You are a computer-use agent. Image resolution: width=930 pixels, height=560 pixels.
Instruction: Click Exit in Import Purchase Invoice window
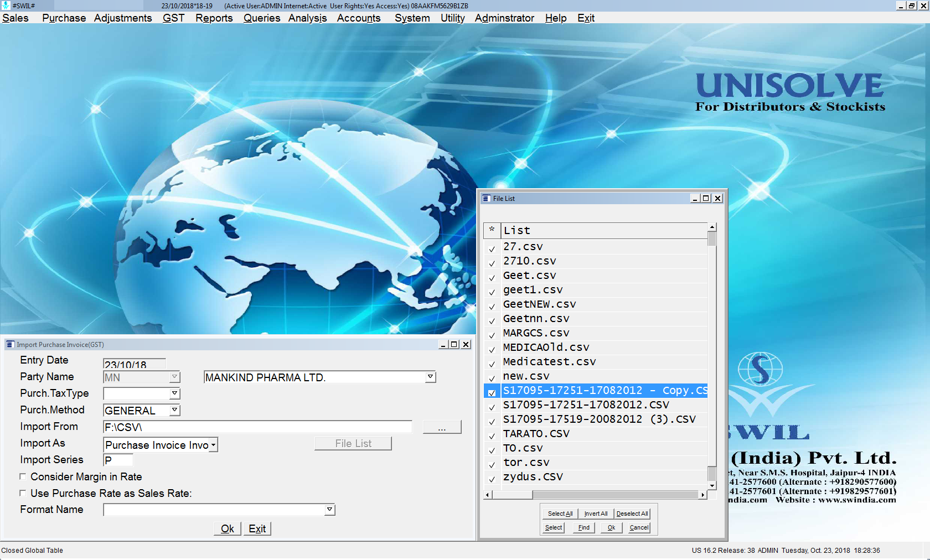click(257, 528)
